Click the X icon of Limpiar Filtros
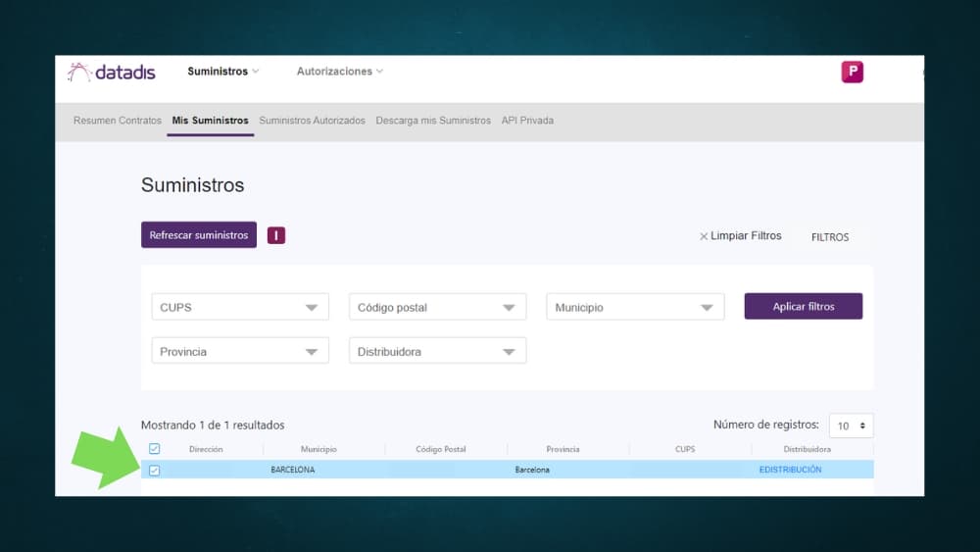 pos(704,236)
